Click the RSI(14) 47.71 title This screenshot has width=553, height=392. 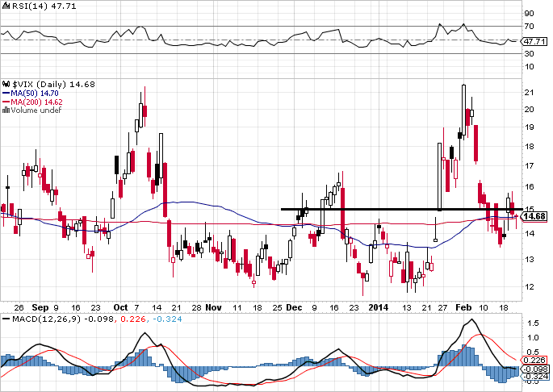[x=44, y=6]
